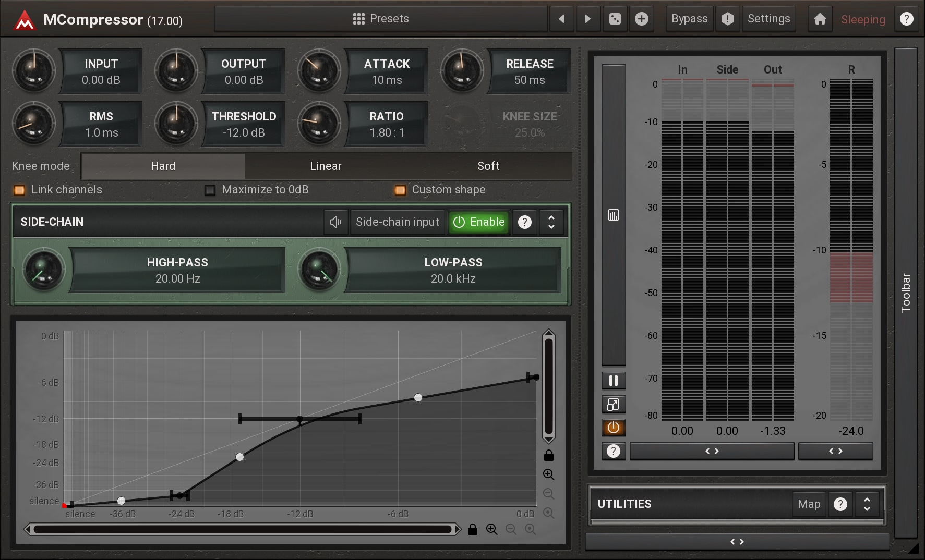
Task: Toggle the Link channels checkbox
Action: [19, 190]
